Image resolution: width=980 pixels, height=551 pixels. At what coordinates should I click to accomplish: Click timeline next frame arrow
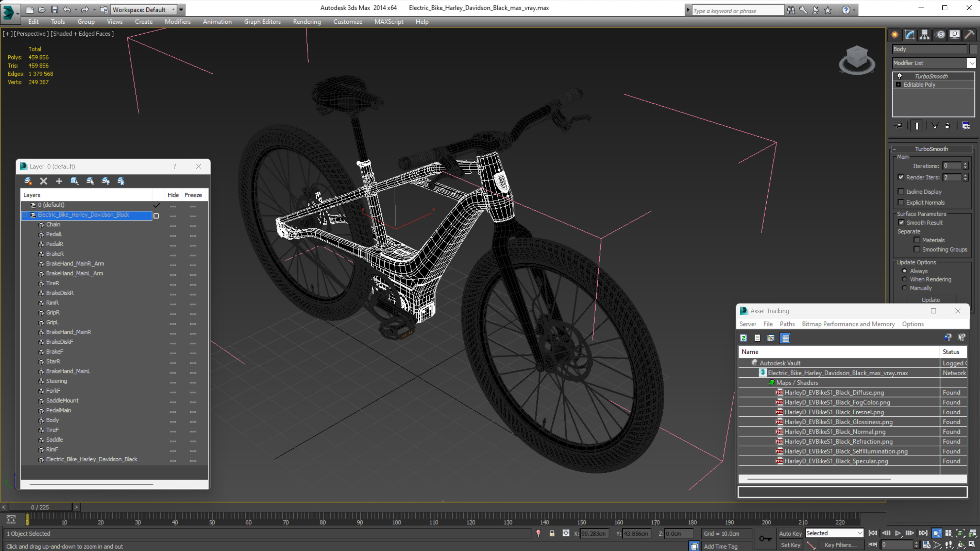76,507
